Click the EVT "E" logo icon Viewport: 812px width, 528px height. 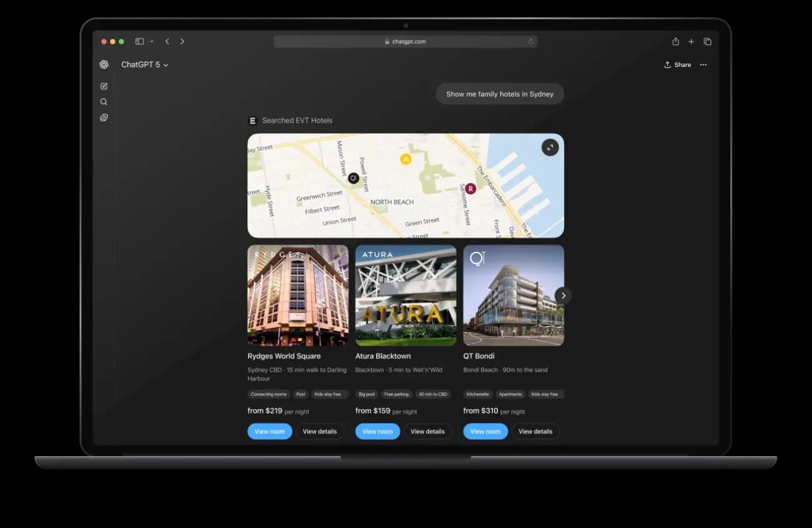click(252, 121)
